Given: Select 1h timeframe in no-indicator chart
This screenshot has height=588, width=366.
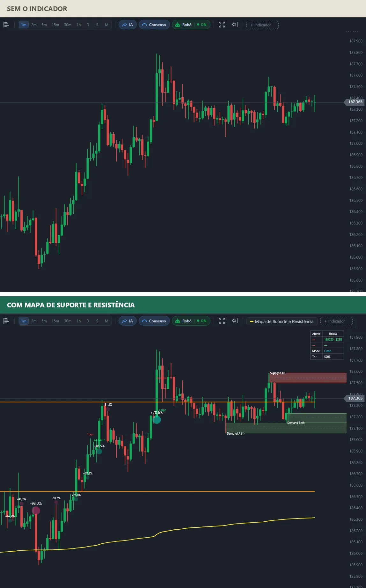Looking at the screenshot, I should 79,25.
